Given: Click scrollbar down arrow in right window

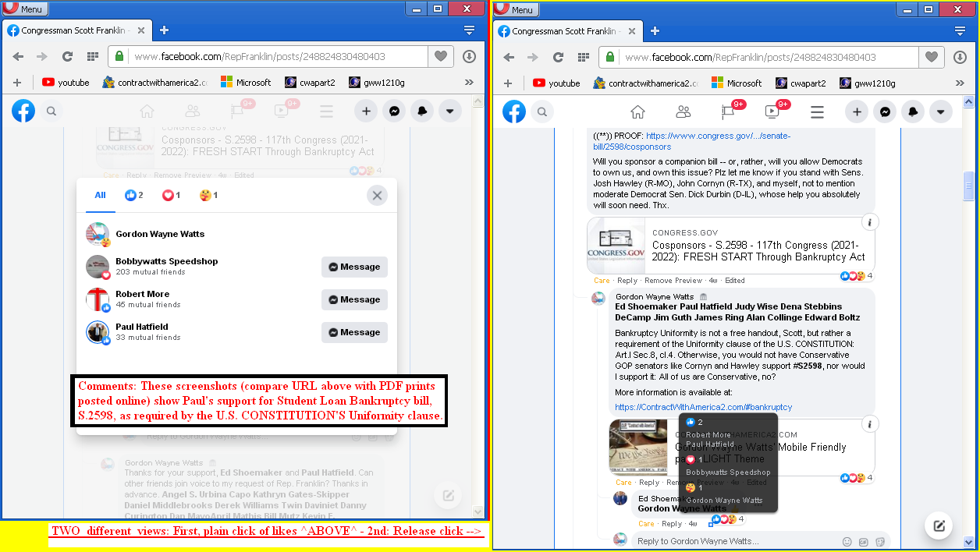Looking at the screenshot, I should [968, 543].
